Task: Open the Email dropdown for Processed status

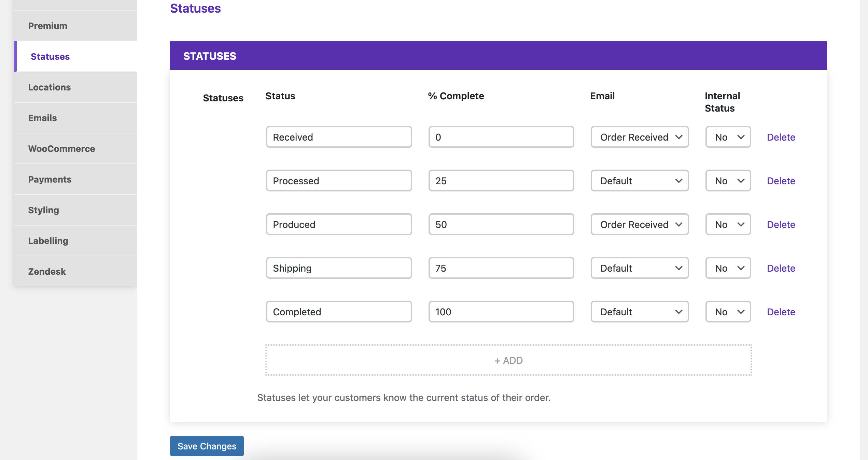Action: pos(639,181)
